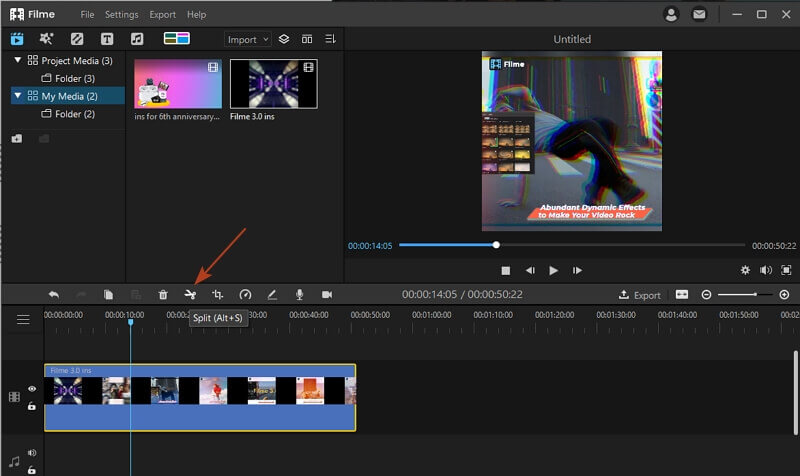The width and height of the screenshot is (800, 476).
Task: Open the messages envelope icon
Action: [699, 14]
